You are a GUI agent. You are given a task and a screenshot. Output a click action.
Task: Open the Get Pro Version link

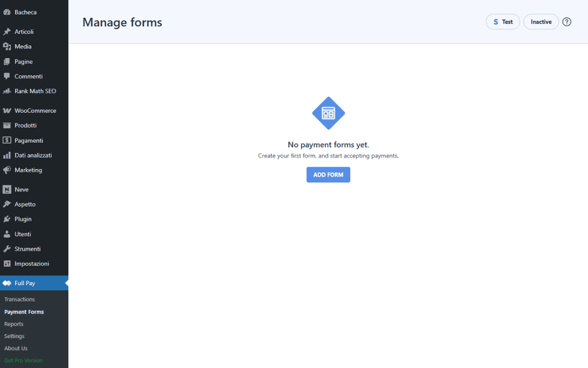point(23,360)
